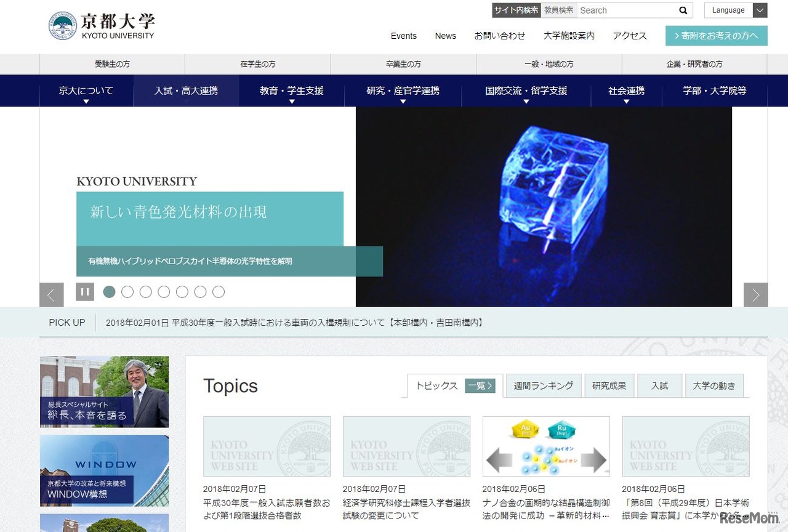Screen dimensions: 788x532
Task: Select the fifth slide indicator dot
Action: (x=182, y=292)
